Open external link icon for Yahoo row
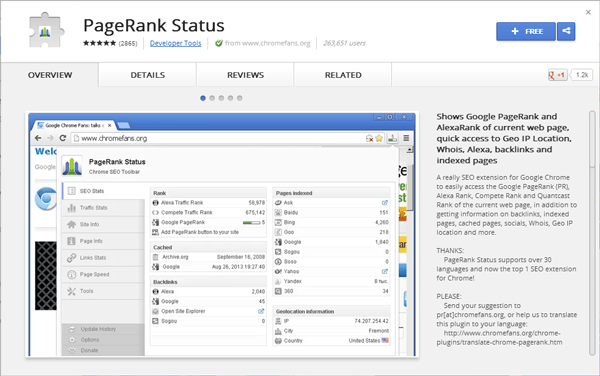 385,272
